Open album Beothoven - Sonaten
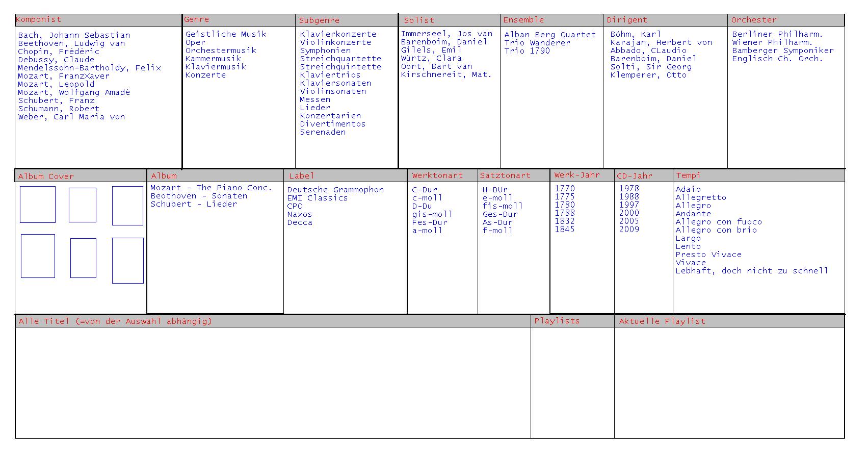 click(199, 196)
